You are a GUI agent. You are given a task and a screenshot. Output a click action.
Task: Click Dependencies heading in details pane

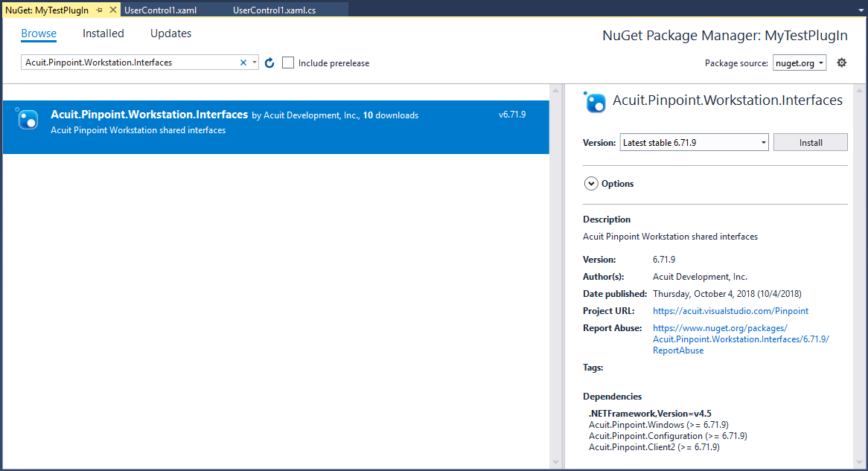612,397
